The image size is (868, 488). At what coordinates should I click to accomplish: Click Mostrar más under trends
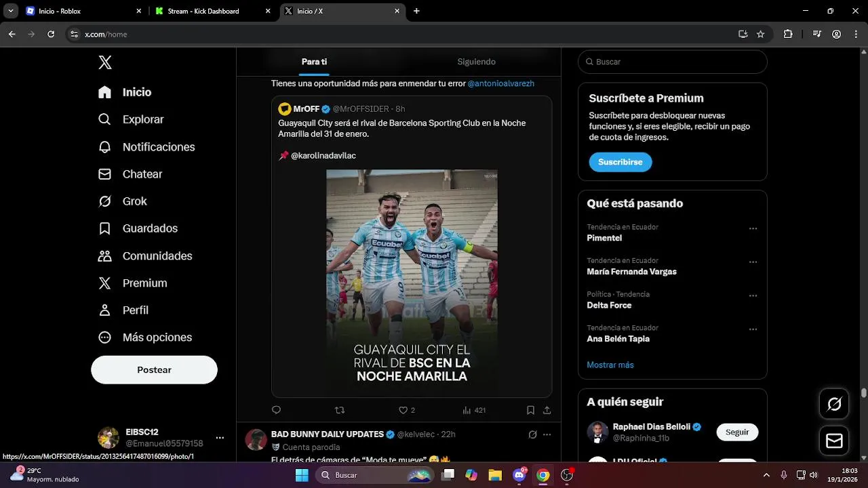point(610,365)
